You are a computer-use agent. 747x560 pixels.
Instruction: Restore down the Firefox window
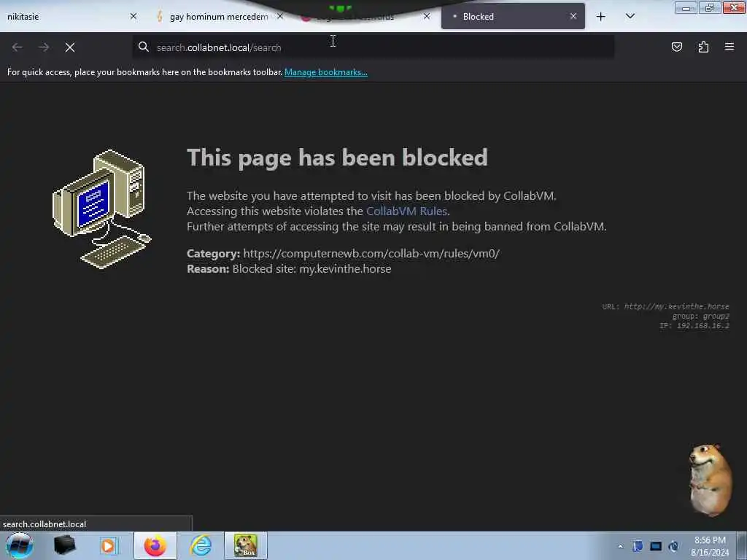pos(710,8)
